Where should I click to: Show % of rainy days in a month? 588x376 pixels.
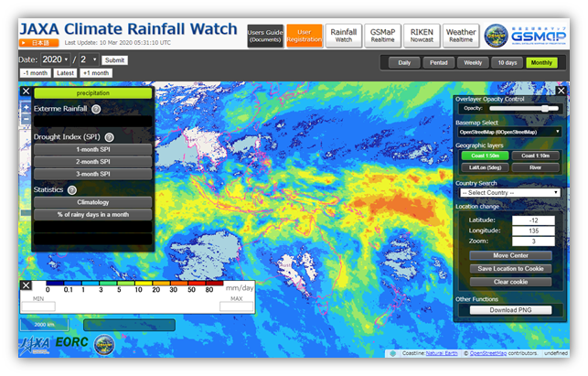pos(93,215)
